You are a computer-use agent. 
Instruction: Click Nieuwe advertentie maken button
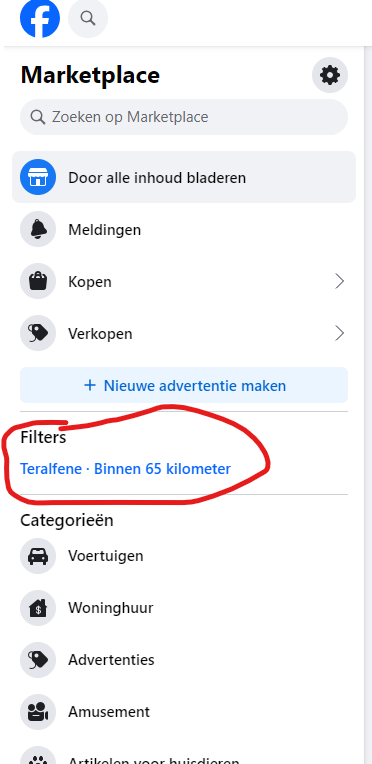[184, 385]
